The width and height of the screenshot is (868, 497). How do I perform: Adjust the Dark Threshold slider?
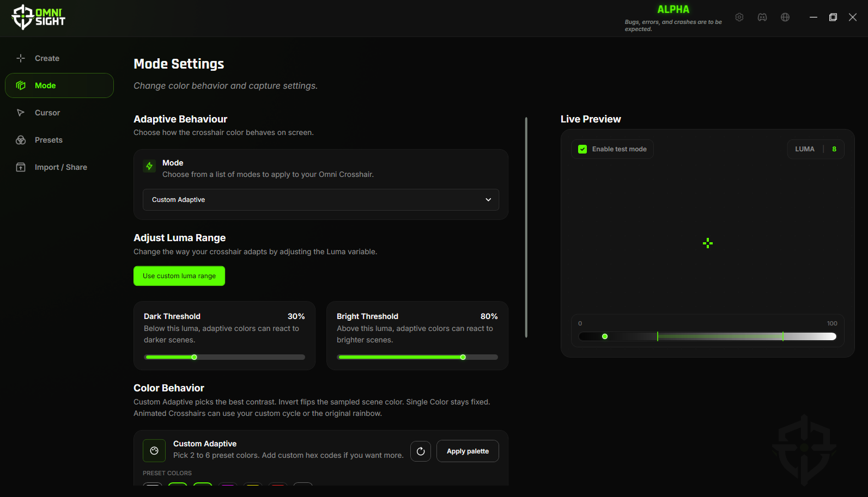coord(224,357)
